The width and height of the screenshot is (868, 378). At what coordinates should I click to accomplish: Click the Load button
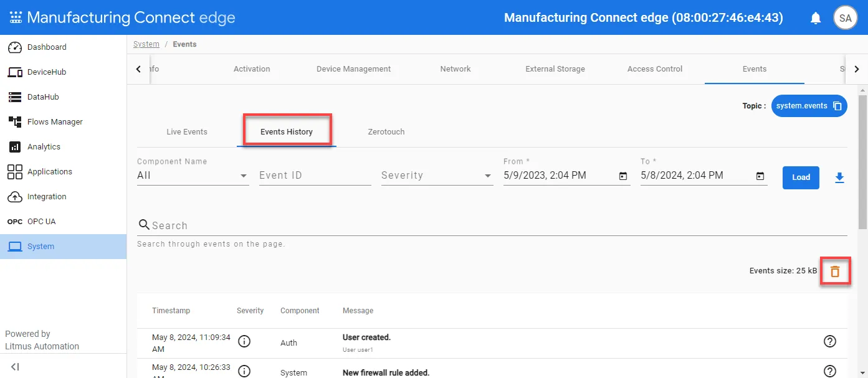coord(801,177)
